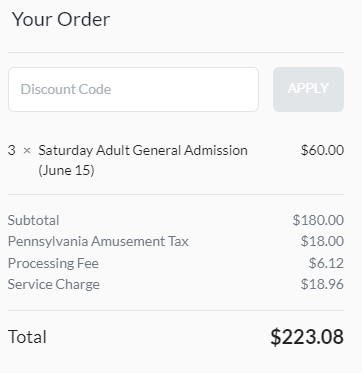Viewport: 362px width, 373px height.
Task: Click the Your Order heading
Action: tap(61, 19)
